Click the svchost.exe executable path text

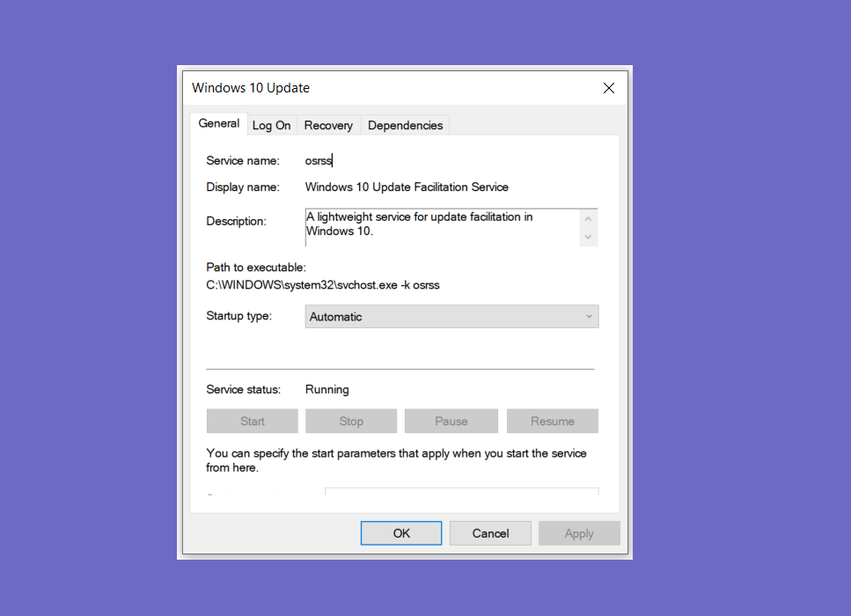[323, 285]
